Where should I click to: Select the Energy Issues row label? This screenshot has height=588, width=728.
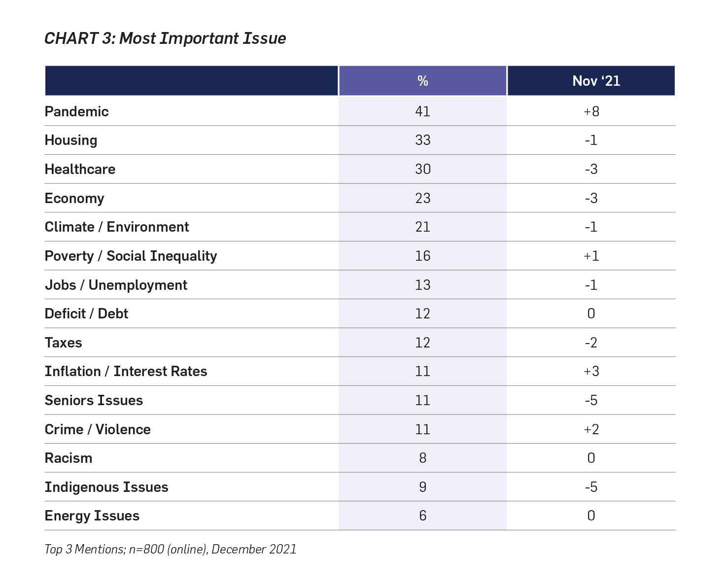tap(92, 516)
